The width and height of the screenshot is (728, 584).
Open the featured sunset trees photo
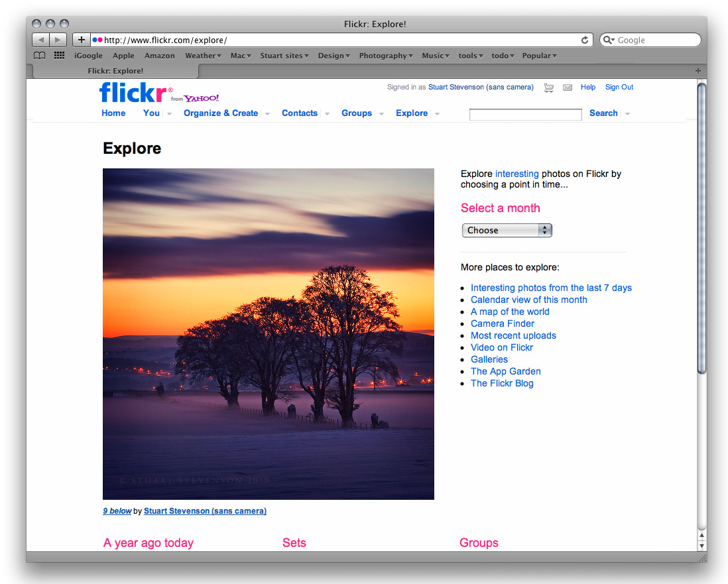pyautogui.click(x=268, y=333)
